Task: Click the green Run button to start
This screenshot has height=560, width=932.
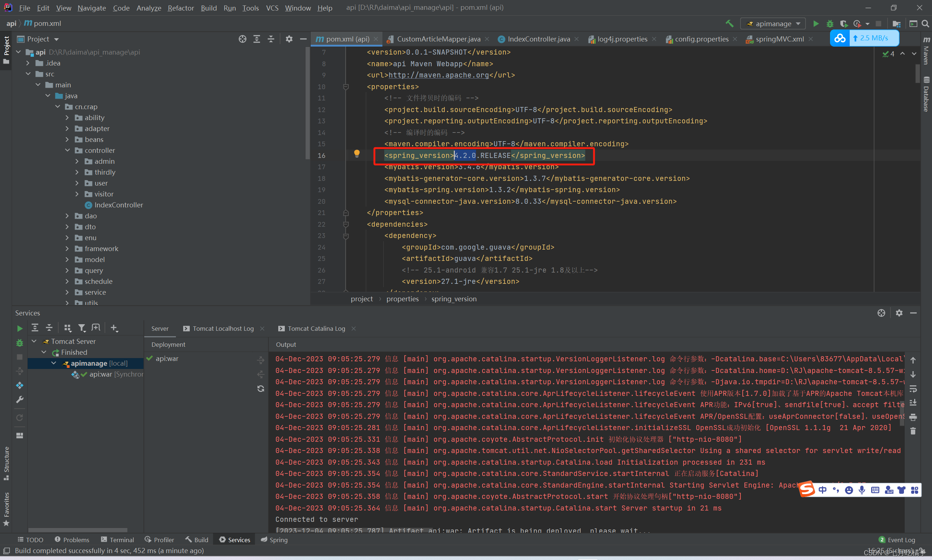Action: pyautogui.click(x=815, y=23)
